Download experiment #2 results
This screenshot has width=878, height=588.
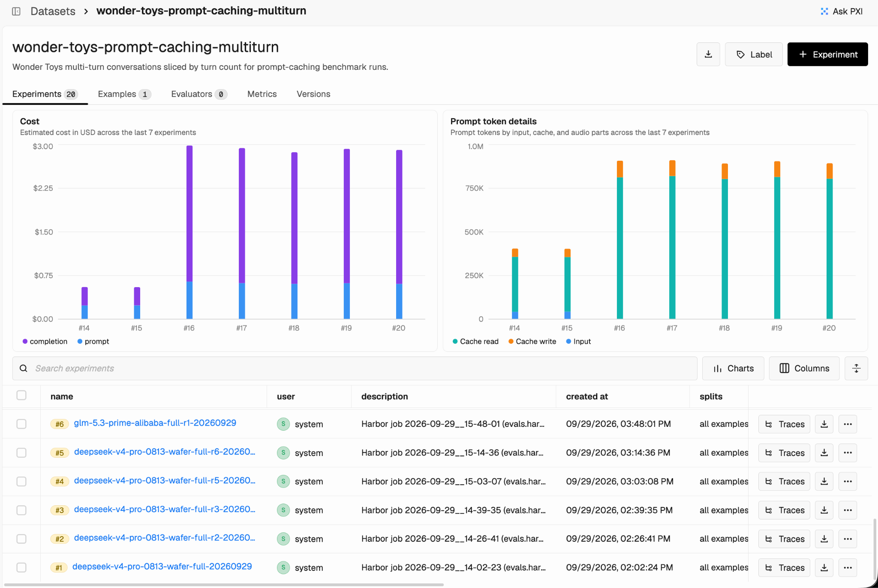[x=824, y=539]
